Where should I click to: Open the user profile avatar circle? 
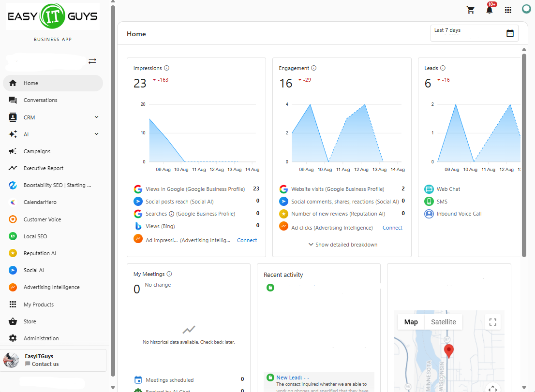point(526,9)
